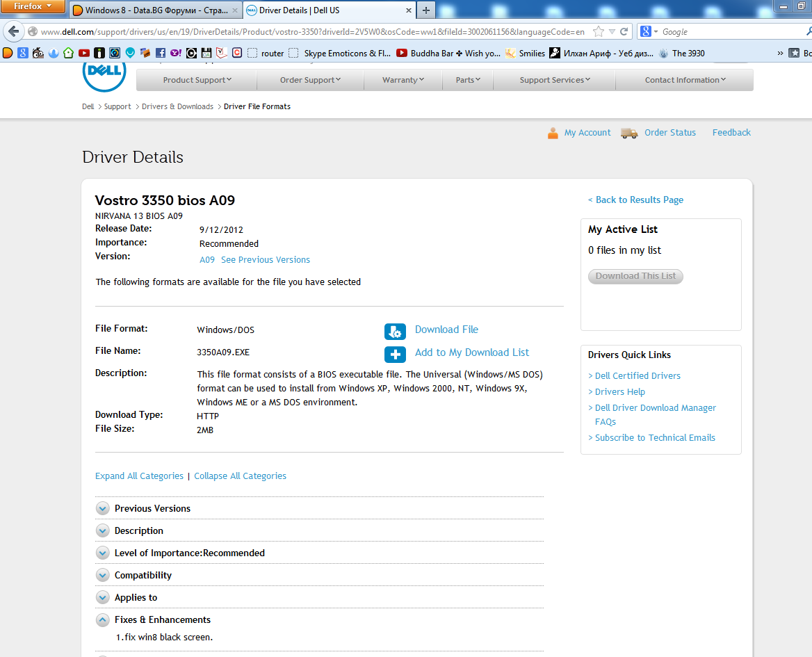This screenshot has height=657, width=812.
Task: Bookmark page with the star icon
Action: (x=598, y=31)
